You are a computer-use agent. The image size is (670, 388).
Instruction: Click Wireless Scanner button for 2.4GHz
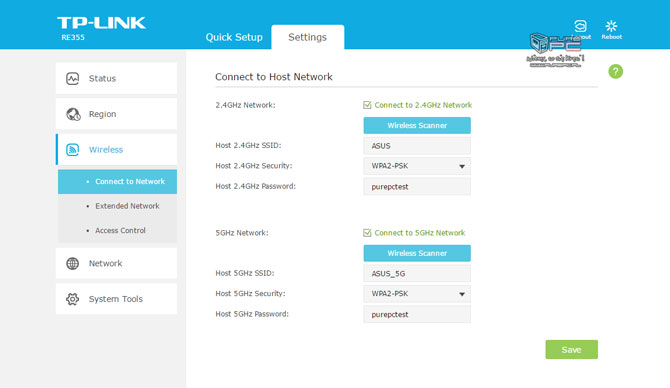coord(417,126)
